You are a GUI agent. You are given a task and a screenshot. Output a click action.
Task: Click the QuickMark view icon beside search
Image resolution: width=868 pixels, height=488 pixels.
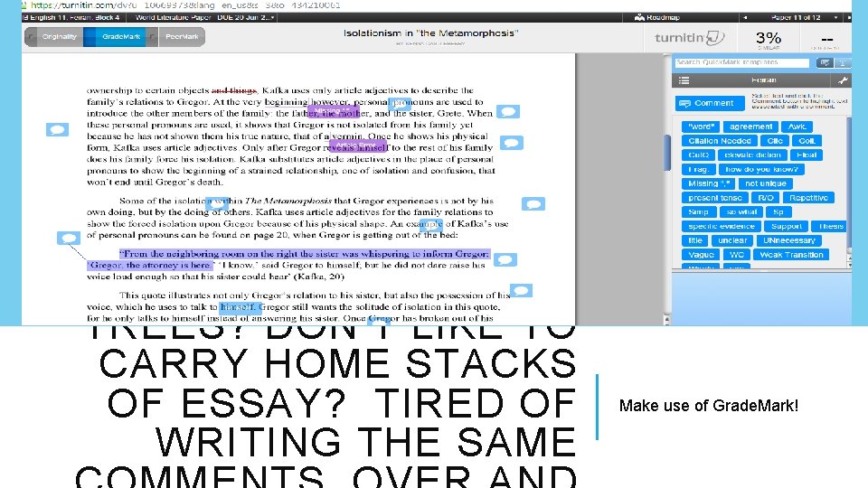[825, 62]
